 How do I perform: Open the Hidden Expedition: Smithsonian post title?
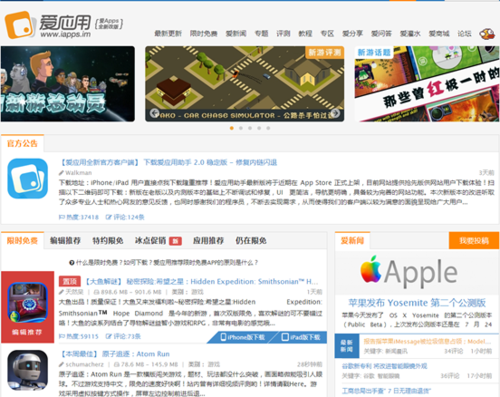(201, 282)
